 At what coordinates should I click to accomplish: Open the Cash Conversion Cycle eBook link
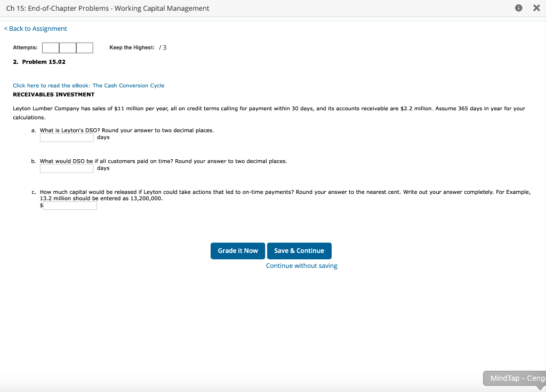[x=89, y=86]
